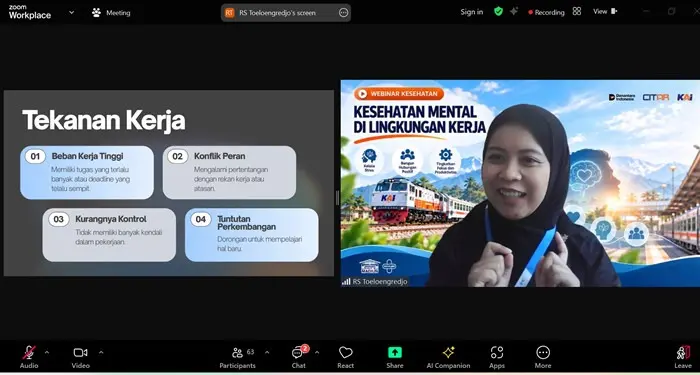Leave the meeting
The image size is (700, 375).
(x=683, y=358)
